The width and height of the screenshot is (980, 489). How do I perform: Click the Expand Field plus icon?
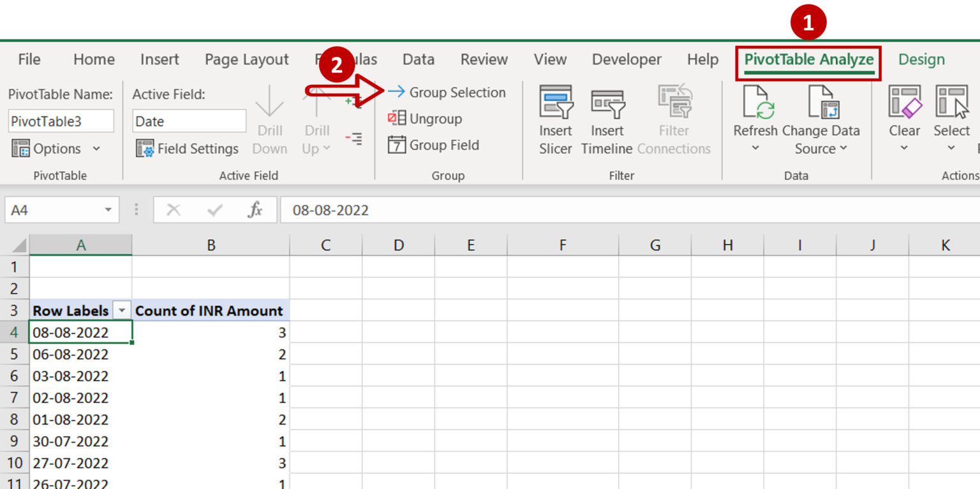click(353, 101)
